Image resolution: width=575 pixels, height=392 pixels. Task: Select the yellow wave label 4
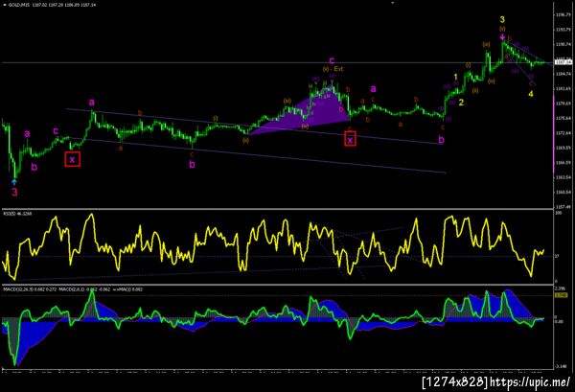(x=531, y=94)
